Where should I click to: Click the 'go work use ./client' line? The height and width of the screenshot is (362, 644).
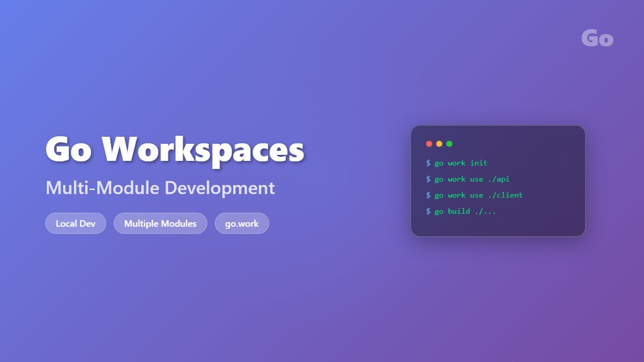[x=474, y=195]
